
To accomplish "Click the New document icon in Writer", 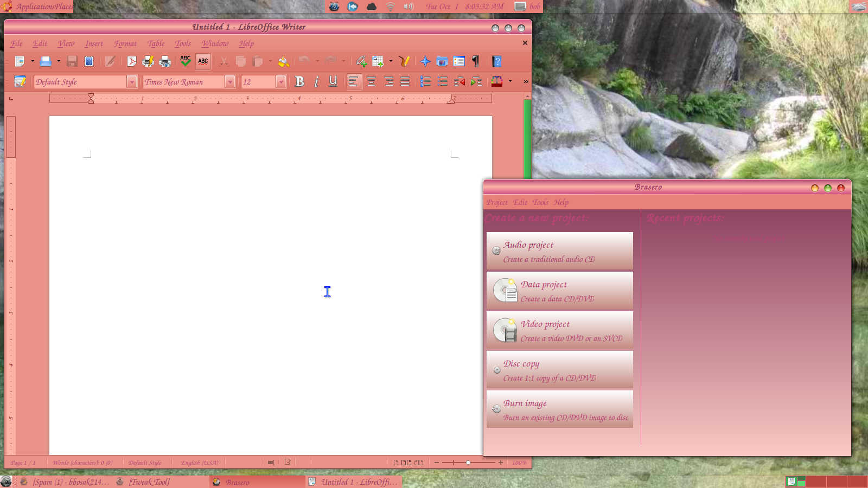I will [x=20, y=61].
